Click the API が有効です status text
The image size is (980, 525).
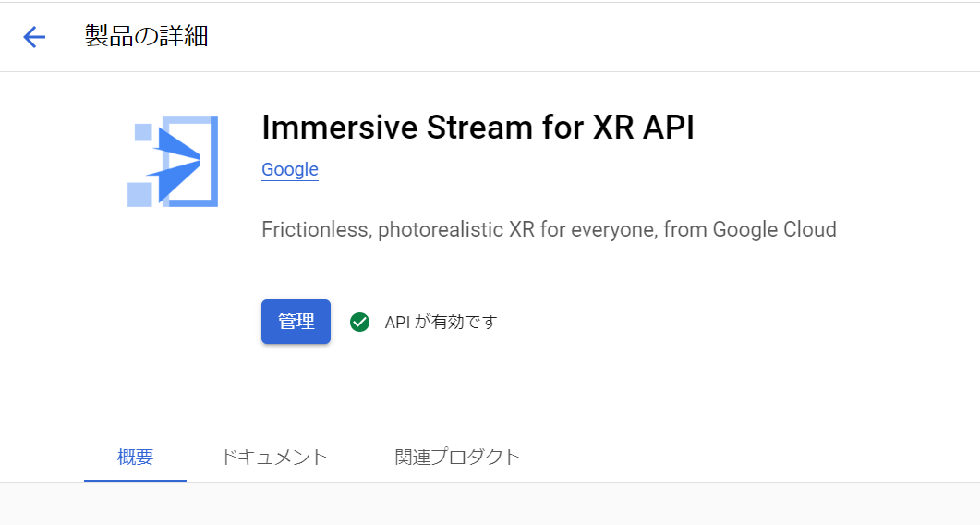pos(441,323)
